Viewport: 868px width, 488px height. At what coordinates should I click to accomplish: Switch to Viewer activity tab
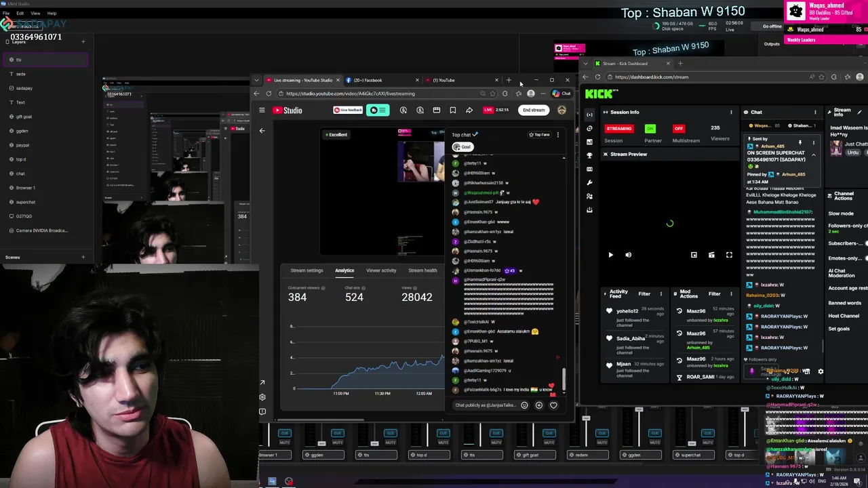pos(381,270)
